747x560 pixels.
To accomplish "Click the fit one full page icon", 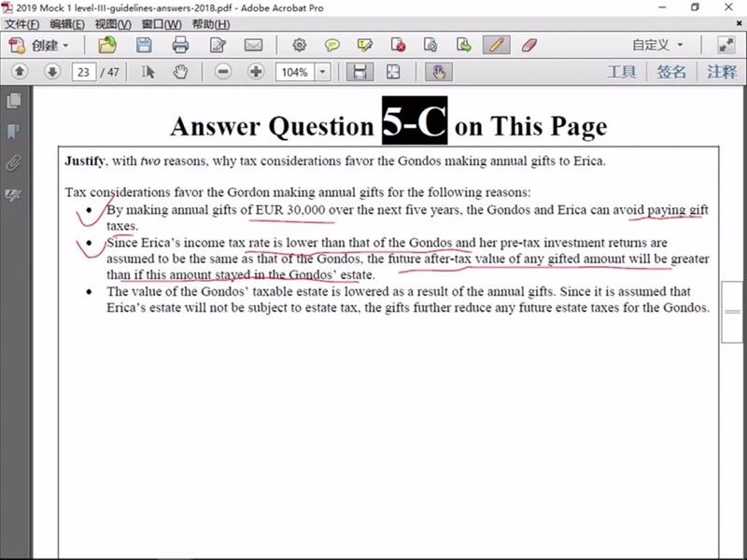I will (x=393, y=72).
